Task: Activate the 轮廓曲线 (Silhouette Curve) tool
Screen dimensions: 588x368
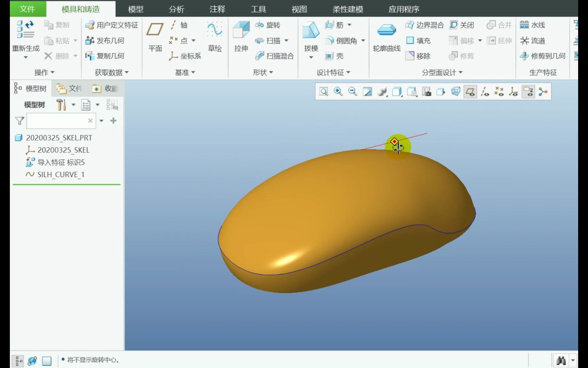Action: coord(387,37)
